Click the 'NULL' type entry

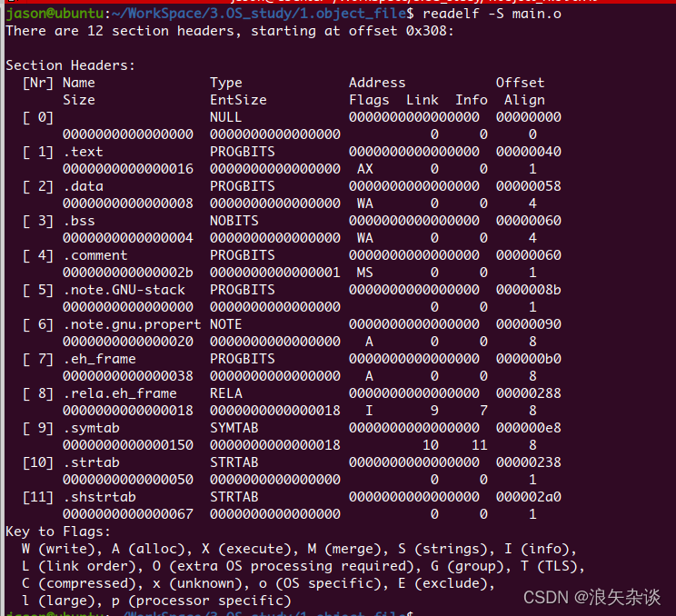[226, 117]
